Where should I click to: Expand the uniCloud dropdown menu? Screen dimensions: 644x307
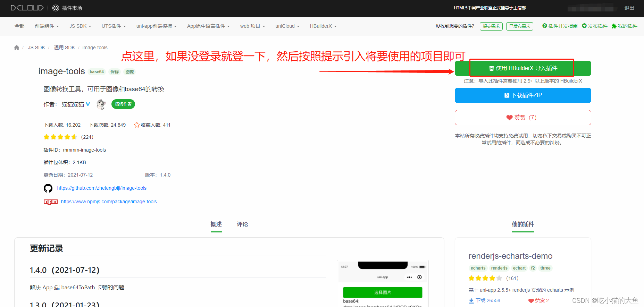tap(287, 26)
